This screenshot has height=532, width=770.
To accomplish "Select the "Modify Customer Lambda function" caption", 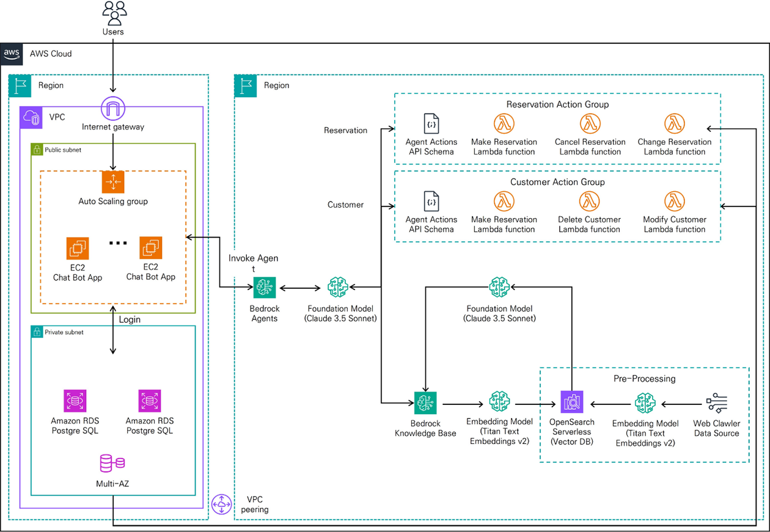I will pos(675,224).
